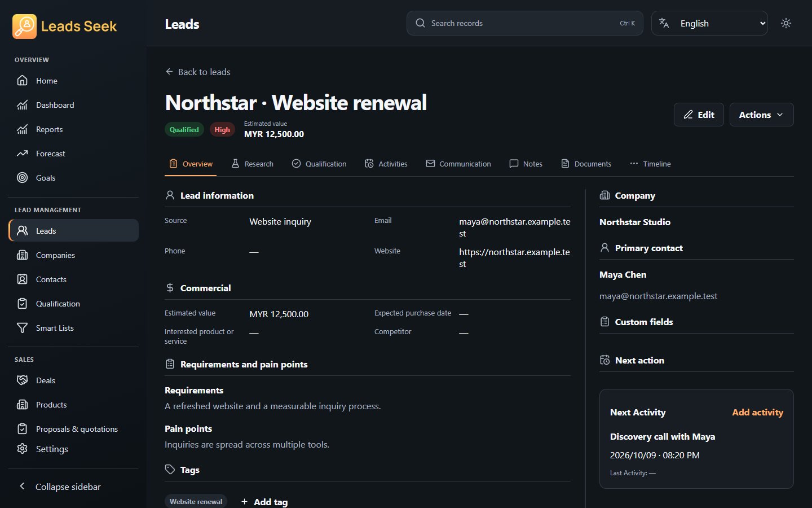Click the High priority badge
This screenshot has height=508, width=812.
(222, 130)
